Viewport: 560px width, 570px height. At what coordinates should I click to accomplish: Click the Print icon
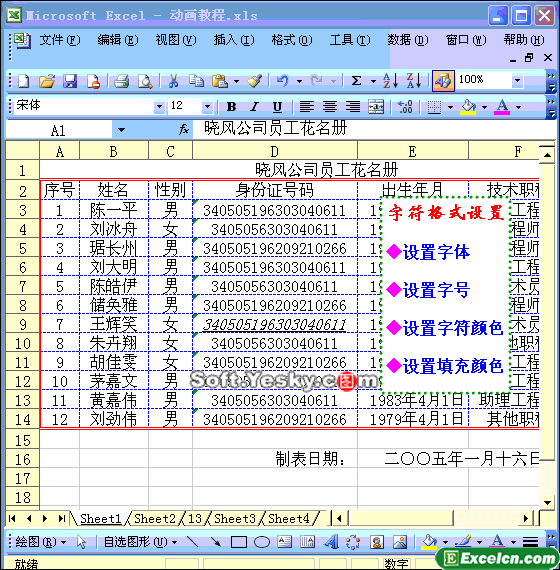[121, 81]
